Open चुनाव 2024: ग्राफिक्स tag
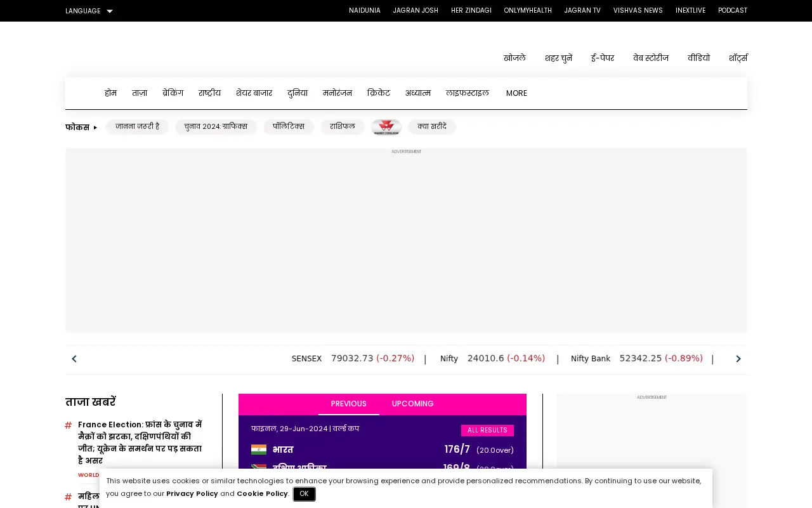The width and height of the screenshot is (812, 508). (216, 127)
